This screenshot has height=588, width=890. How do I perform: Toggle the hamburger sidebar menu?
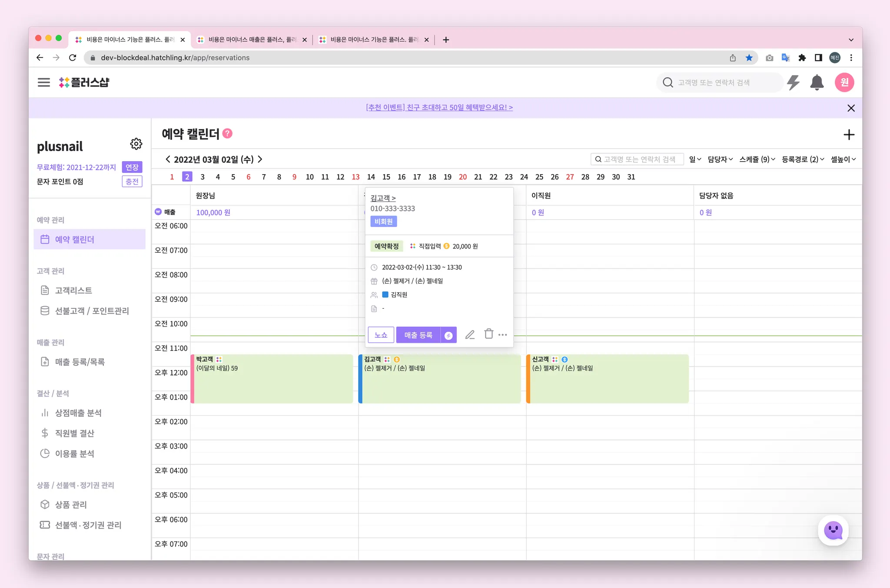tap(44, 83)
